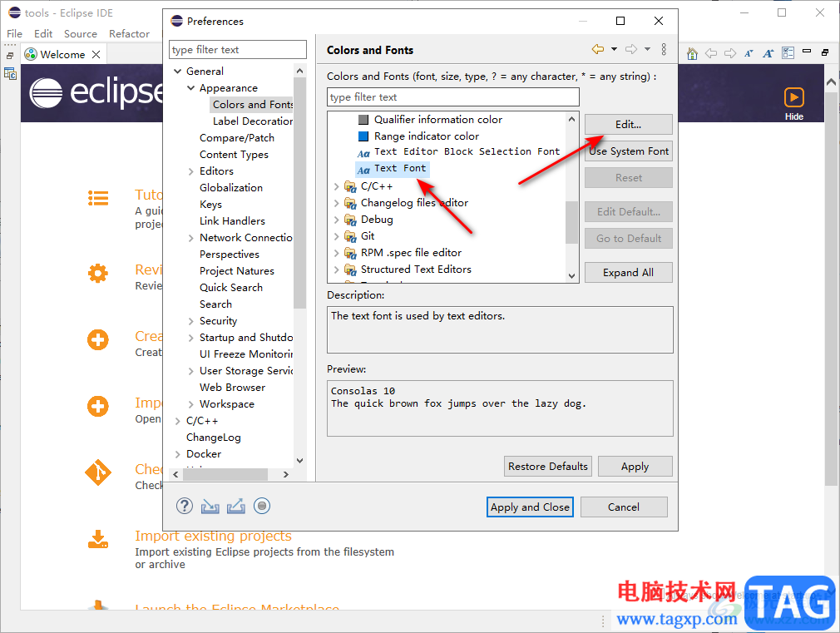Open the Import existing projects link

pos(213,536)
